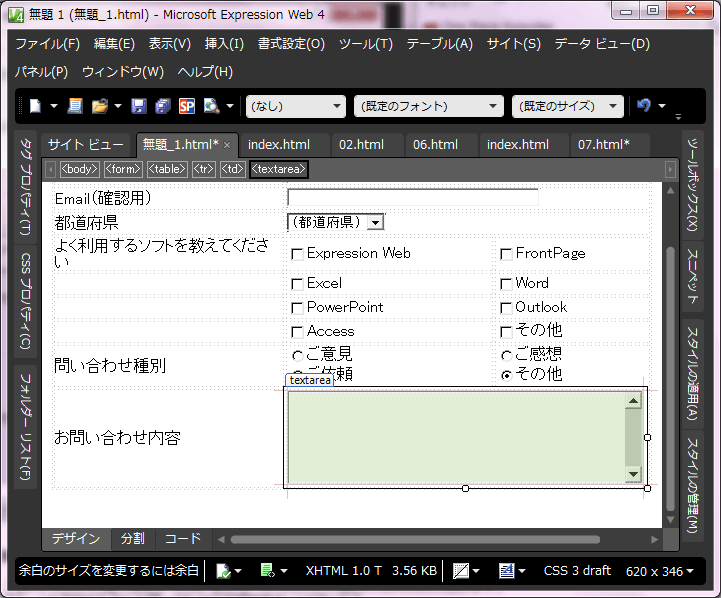Open the (なし) style dropdown
This screenshot has height=598, width=721.
(337, 106)
